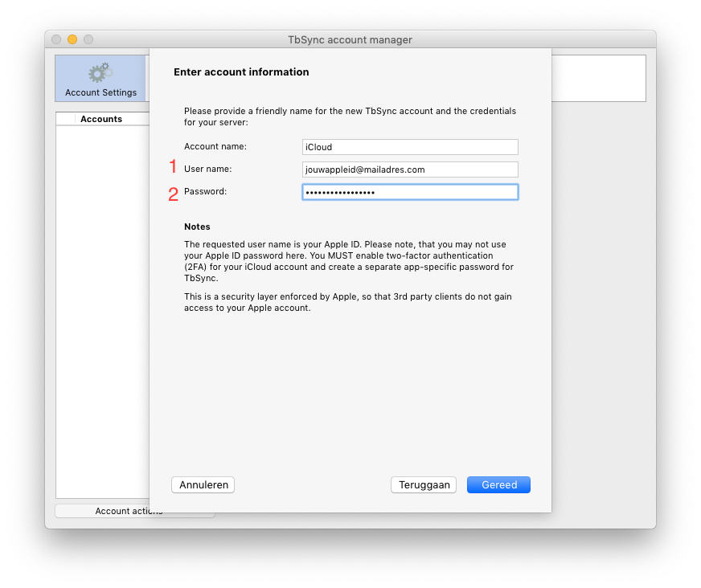
Task: Focus the Password input field
Action: 410,192
